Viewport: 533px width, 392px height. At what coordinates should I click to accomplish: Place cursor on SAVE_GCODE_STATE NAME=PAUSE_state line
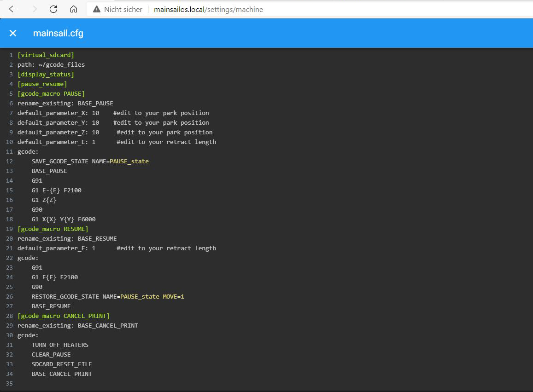coord(90,161)
